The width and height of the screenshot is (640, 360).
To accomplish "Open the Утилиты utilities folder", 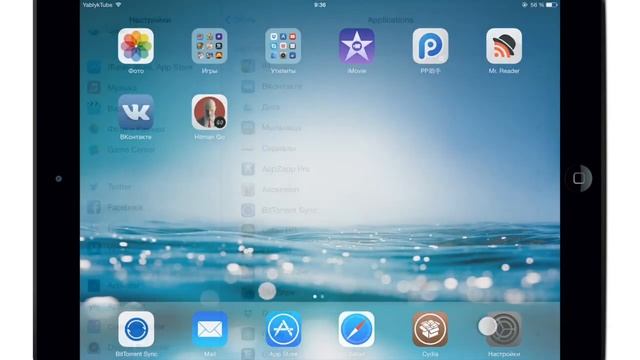I will (283, 46).
